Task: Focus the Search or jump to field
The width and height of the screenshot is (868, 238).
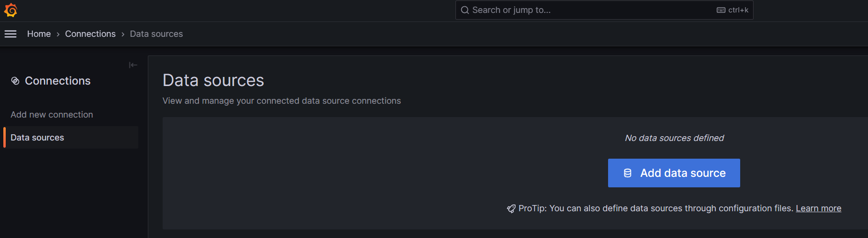Action: (x=572, y=10)
